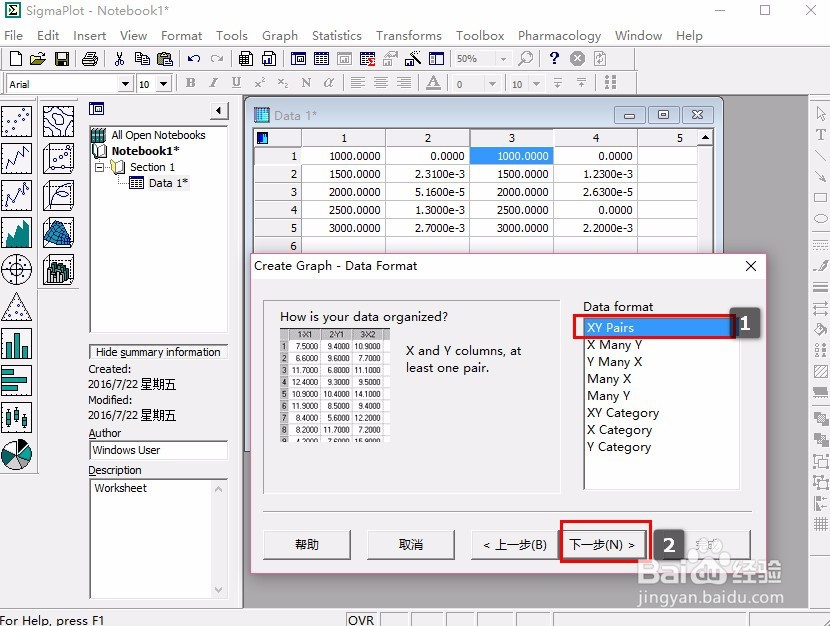Collapse the Section 1 tree node
This screenshot has height=626, width=830.
tap(100, 167)
